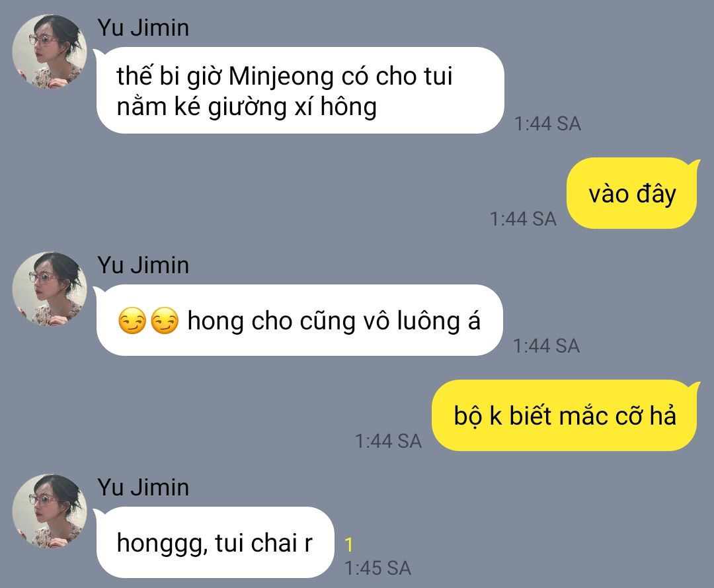Select the message bubble ending "nằm ké giường xí hông"
The height and width of the screenshot is (588, 714).
(x=299, y=90)
